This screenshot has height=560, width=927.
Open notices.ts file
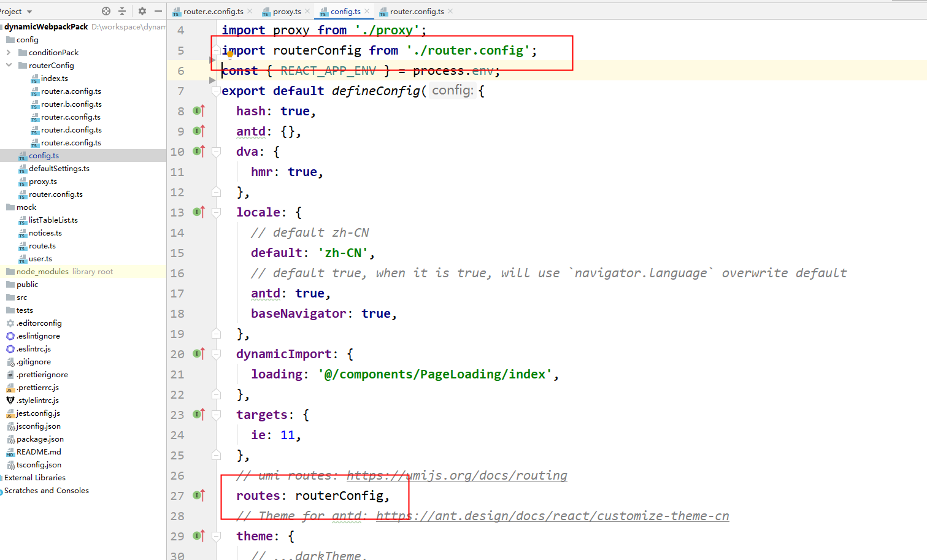point(45,233)
